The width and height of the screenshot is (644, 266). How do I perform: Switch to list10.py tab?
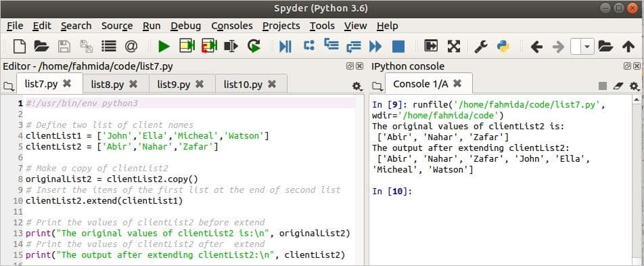243,85
